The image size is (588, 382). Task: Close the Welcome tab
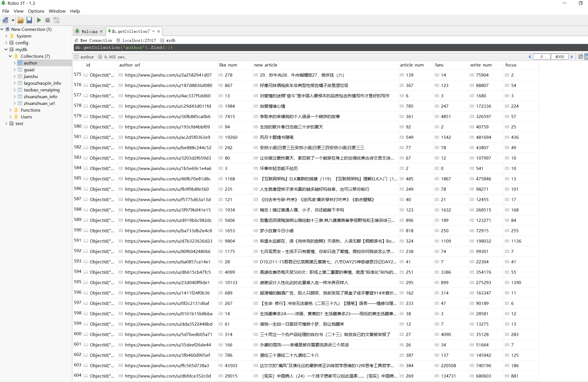click(x=101, y=31)
